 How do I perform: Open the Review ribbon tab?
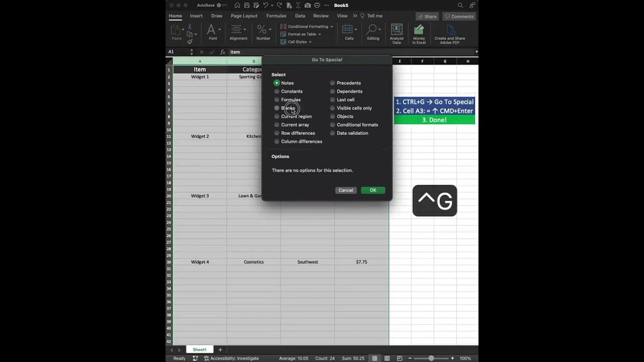point(321,16)
